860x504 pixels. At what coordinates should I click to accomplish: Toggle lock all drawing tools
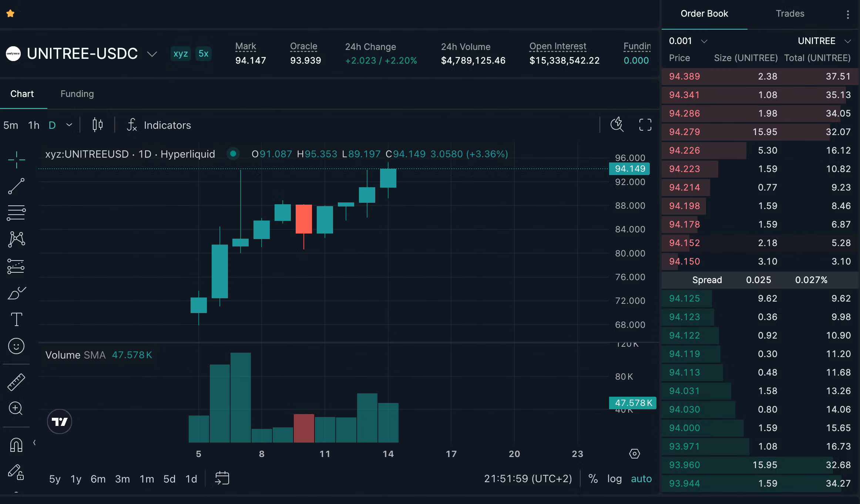[16, 472]
